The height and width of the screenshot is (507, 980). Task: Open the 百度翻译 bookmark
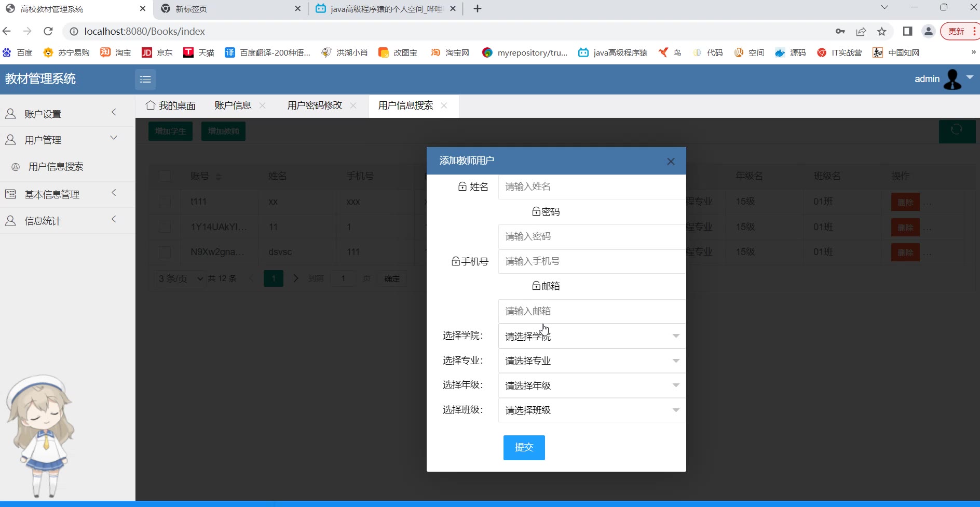pos(267,52)
